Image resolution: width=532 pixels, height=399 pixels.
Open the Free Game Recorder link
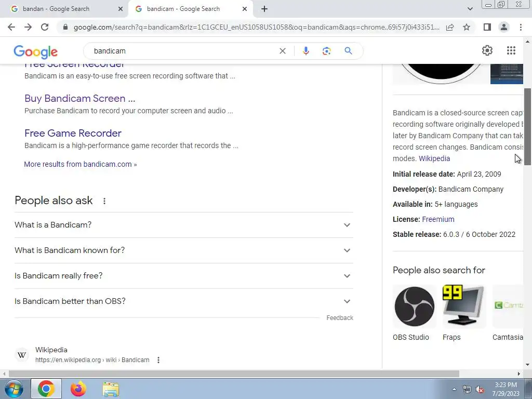(x=73, y=134)
